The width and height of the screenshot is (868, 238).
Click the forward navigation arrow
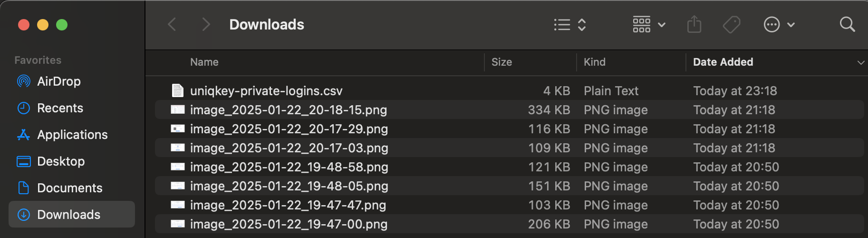(205, 24)
